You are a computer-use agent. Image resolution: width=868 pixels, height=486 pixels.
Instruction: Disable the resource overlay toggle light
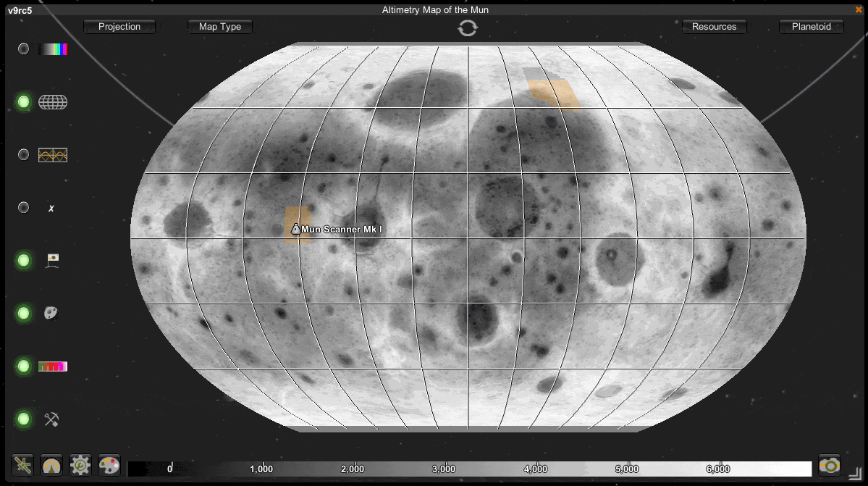tap(23, 419)
